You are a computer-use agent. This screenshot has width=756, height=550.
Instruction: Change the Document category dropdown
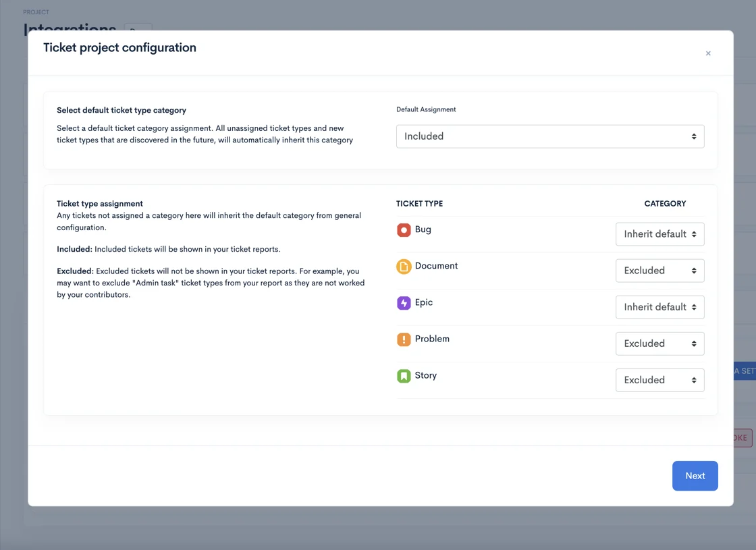coord(659,271)
